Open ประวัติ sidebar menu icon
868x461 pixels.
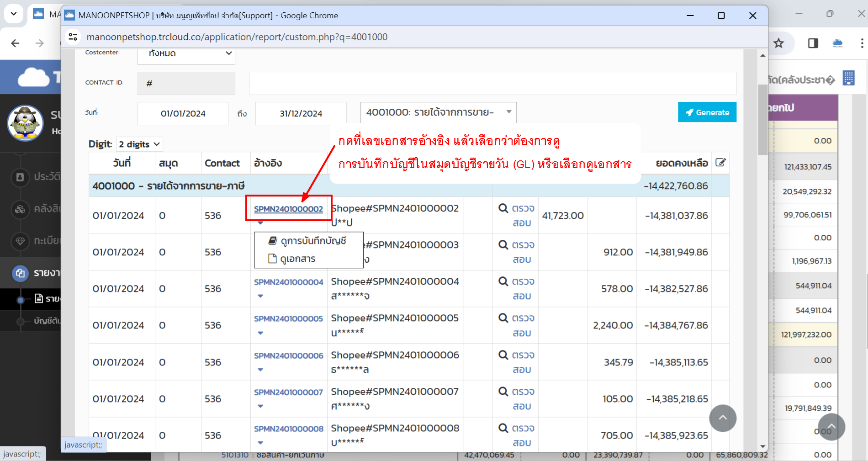click(x=20, y=177)
